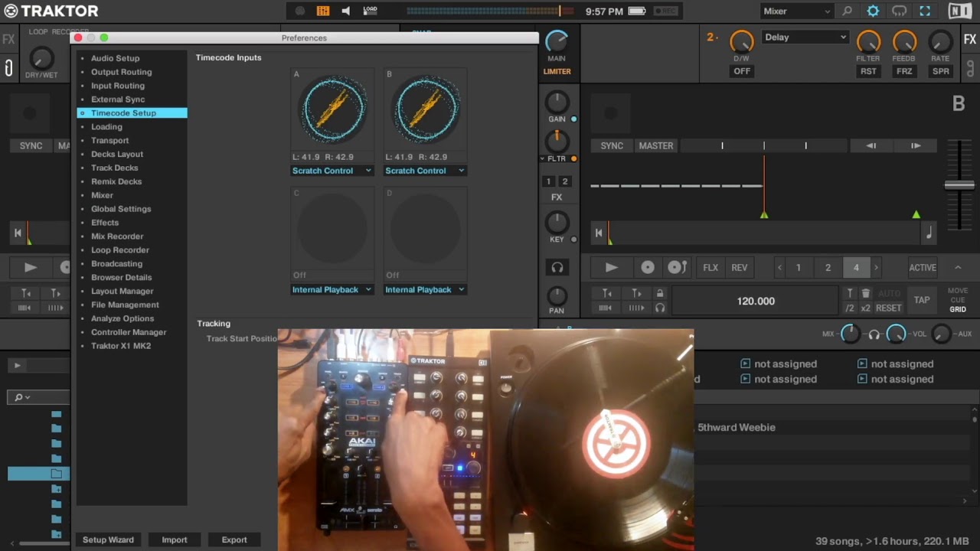980x551 pixels.
Task: Double the BPM with x2 button
Action: tap(866, 308)
